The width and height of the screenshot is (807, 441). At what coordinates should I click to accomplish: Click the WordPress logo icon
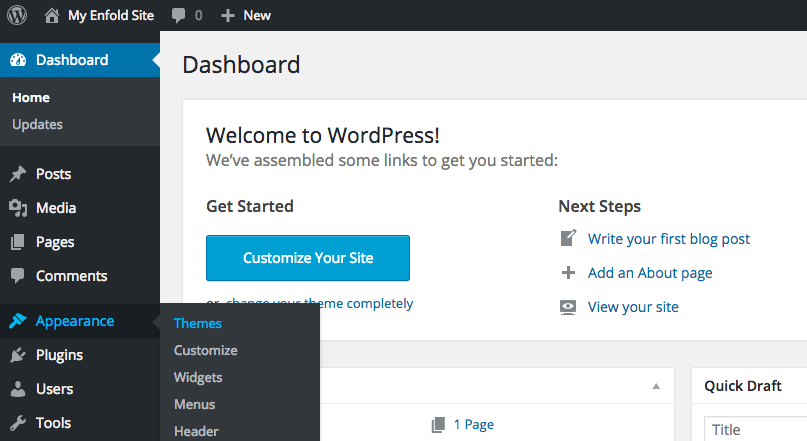point(17,15)
